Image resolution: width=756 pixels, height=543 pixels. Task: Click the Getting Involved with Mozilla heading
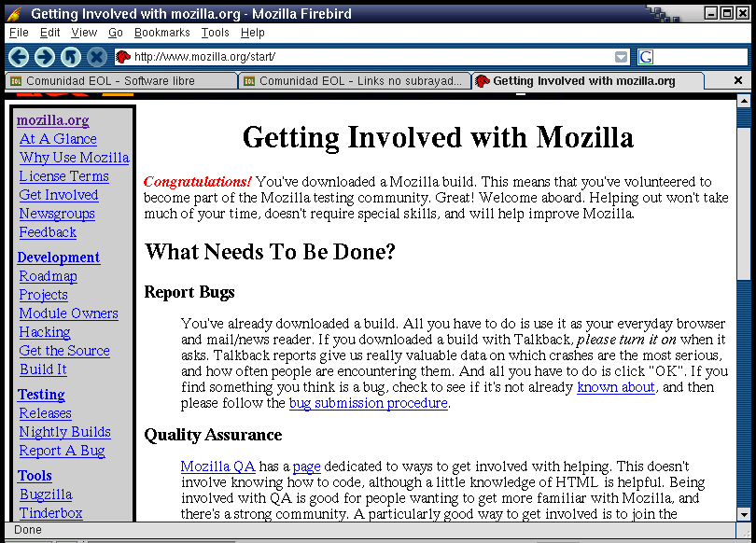[x=438, y=138]
